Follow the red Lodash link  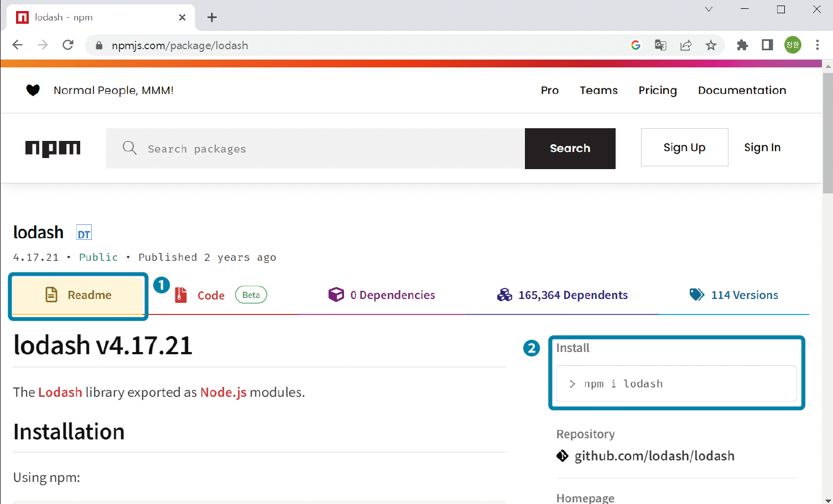[x=60, y=392]
